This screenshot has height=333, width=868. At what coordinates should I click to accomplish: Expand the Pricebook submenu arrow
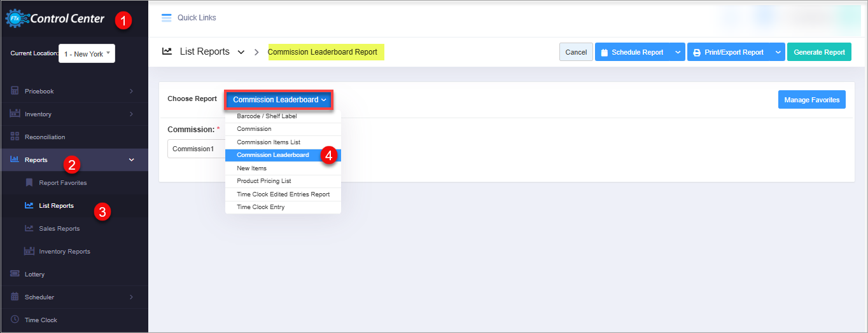(131, 91)
